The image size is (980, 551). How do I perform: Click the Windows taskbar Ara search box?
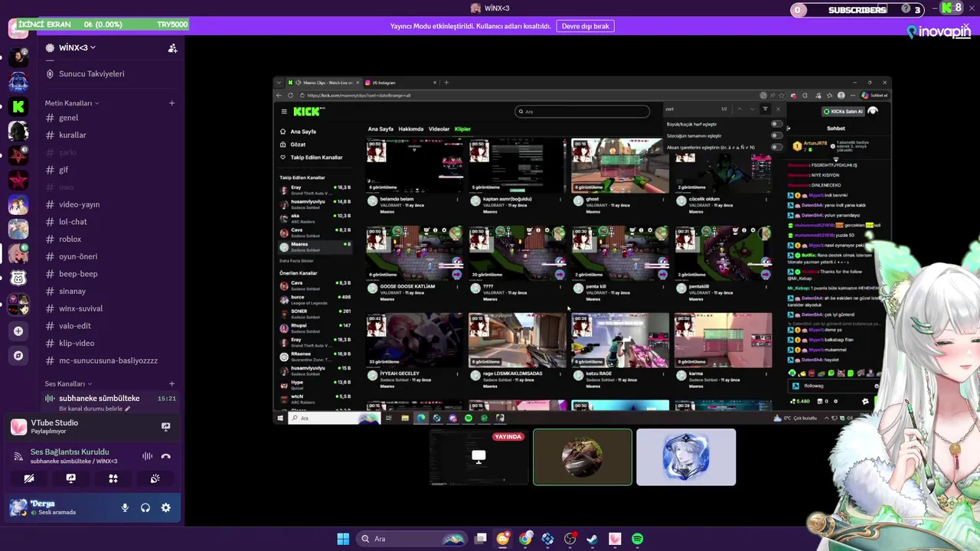[412, 539]
